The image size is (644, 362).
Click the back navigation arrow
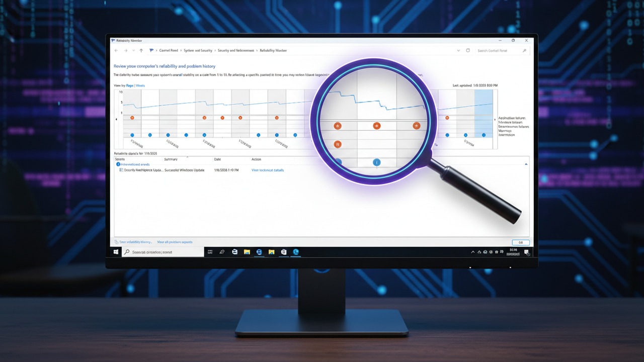point(116,50)
